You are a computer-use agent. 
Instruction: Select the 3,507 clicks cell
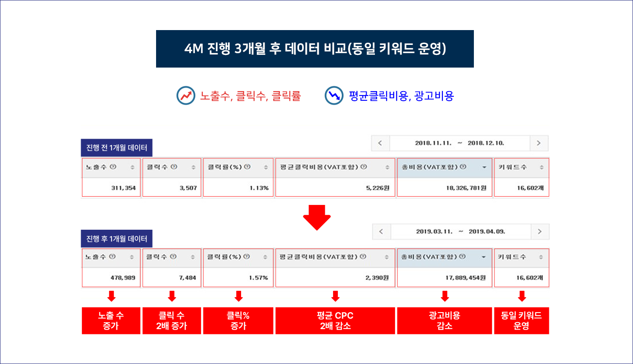point(172,188)
